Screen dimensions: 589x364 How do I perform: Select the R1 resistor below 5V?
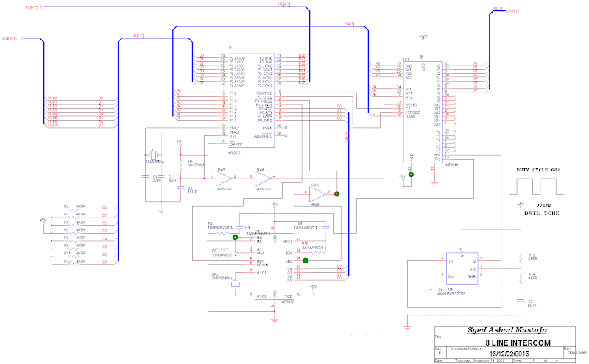click(180, 163)
